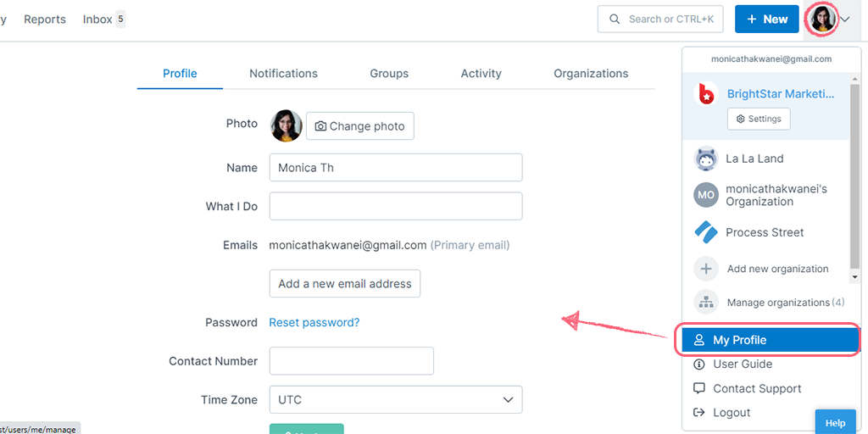Click the Reset password link
This screenshot has height=434, width=868.
[314, 323]
